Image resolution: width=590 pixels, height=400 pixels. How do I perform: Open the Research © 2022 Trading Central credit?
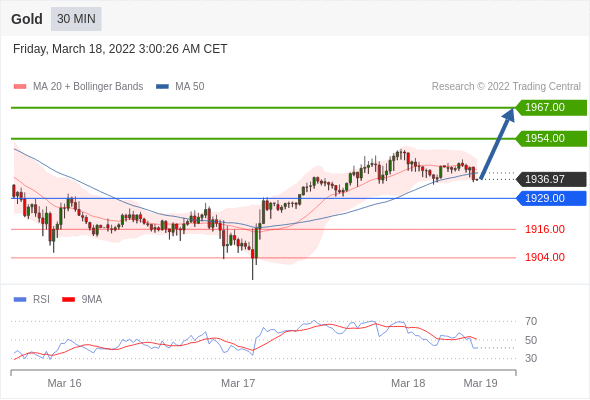[x=506, y=87]
